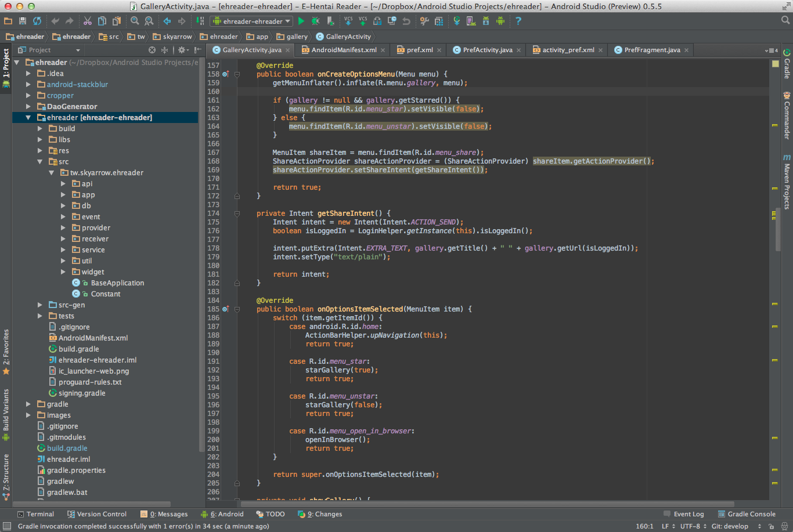This screenshot has width=793, height=532.
Task: Switch to the AndroidManifest.xml tab
Action: tap(344, 50)
